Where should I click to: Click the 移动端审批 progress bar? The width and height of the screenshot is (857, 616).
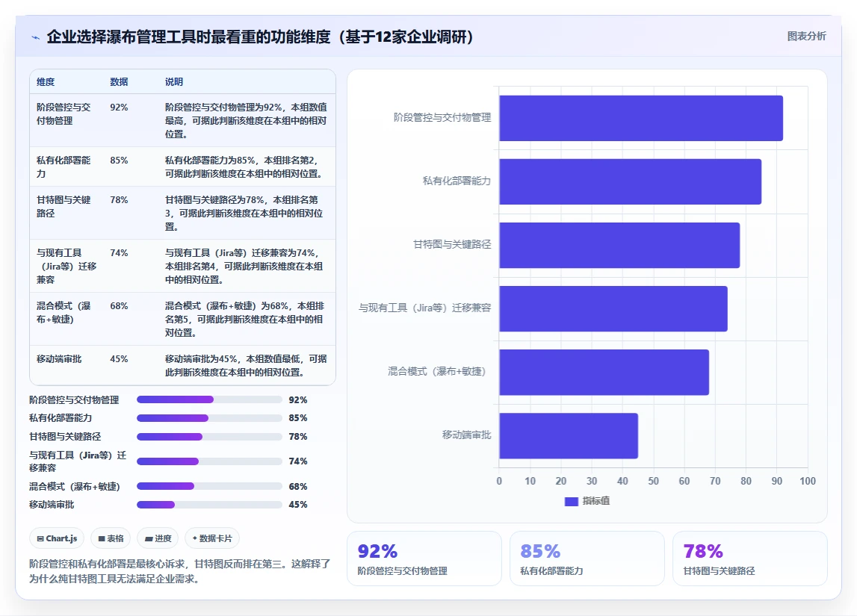pos(209,505)
